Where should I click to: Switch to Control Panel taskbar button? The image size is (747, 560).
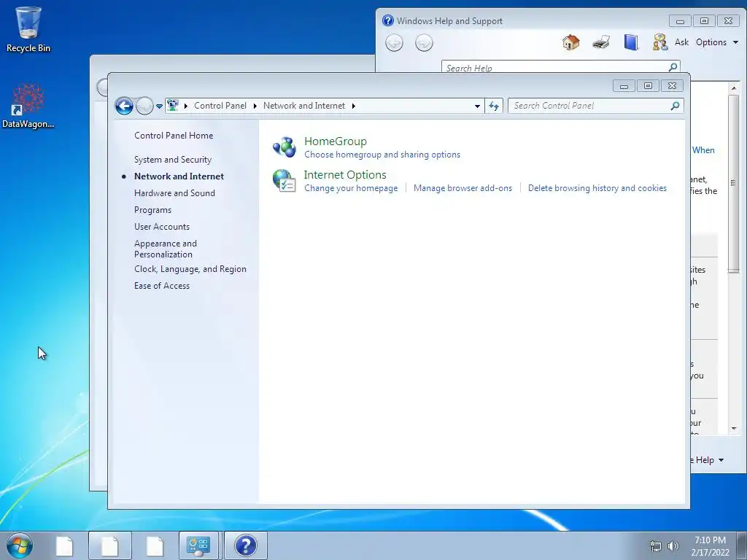198,545
